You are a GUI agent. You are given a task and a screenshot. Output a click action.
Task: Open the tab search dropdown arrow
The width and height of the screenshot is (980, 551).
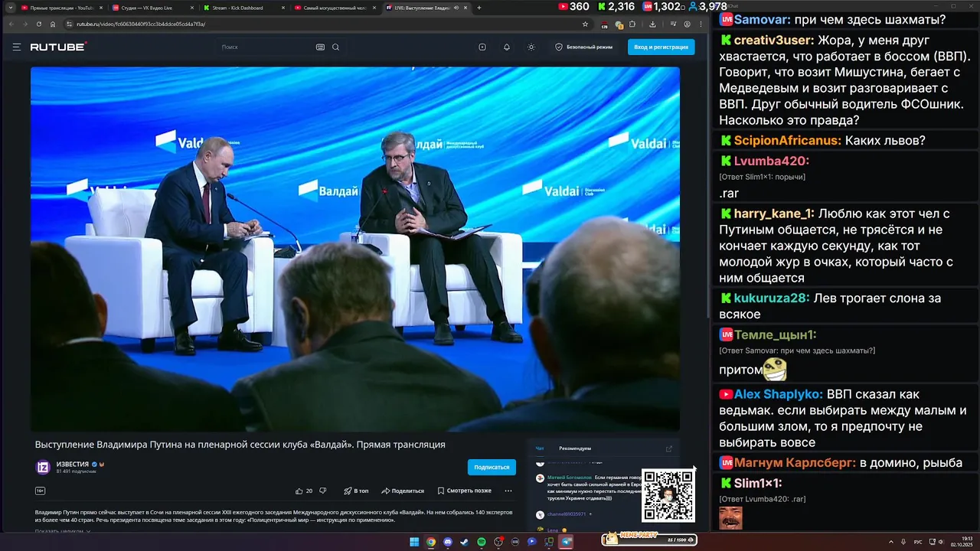click(10, 8)
